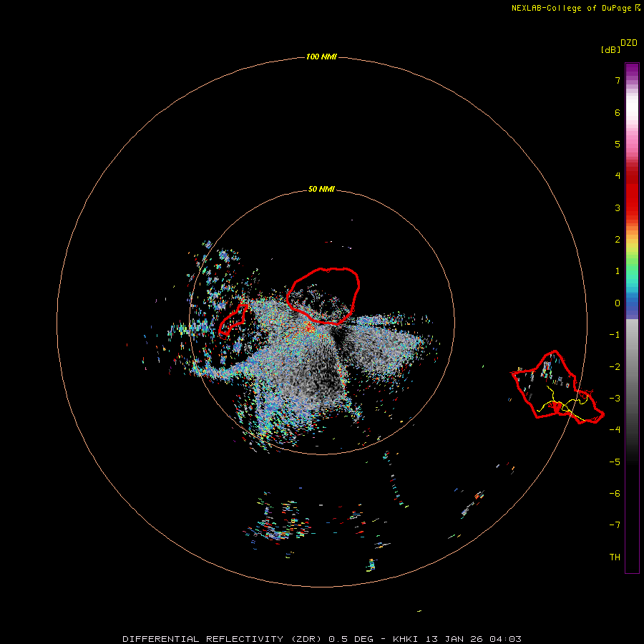Viewport: 644px width, 644px height.
Task: Click the -1 tick label on the scale
Action: pyautogui.click(x=615, y=335)
